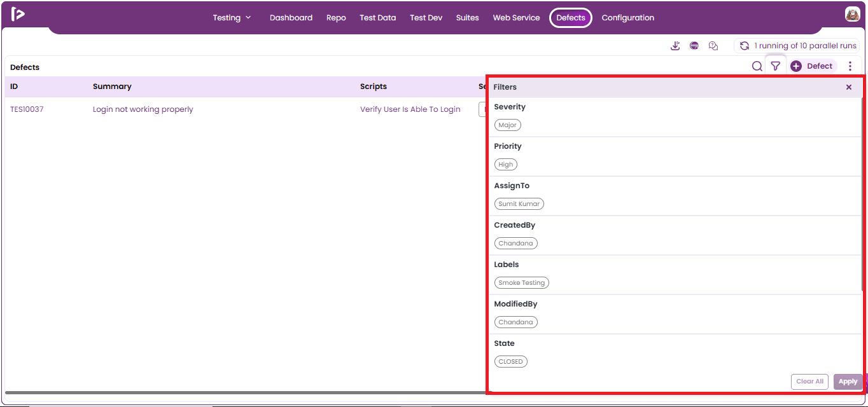The height and width of the screenshot is (407, 868).
Task: Close the Filters panel
Action: [849, 87]
